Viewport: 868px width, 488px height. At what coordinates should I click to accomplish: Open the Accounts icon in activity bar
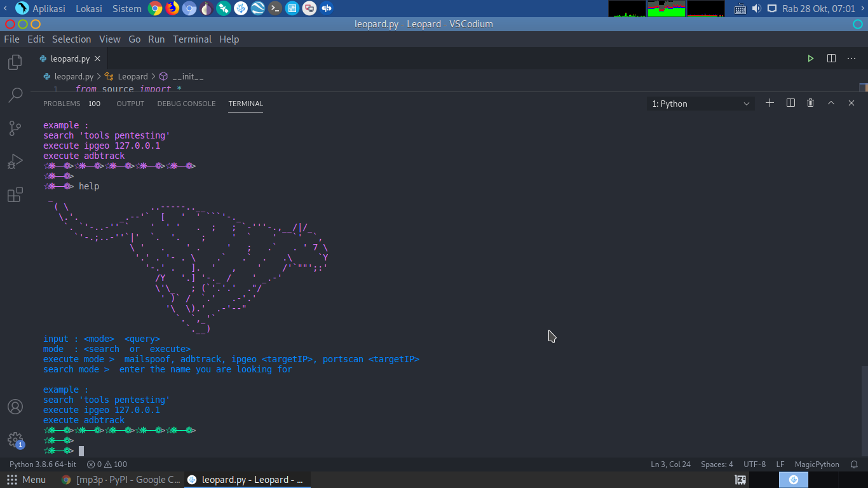pyautogui.click(x=15, y=407)
